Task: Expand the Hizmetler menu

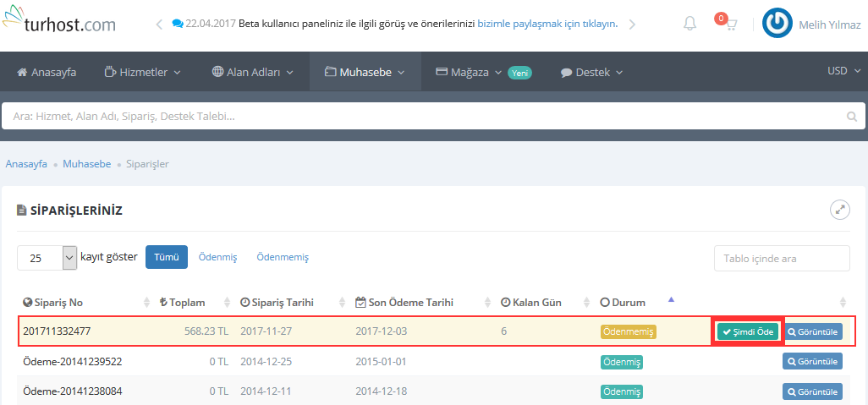Action: pyautogui.click(x=142, y=73)
